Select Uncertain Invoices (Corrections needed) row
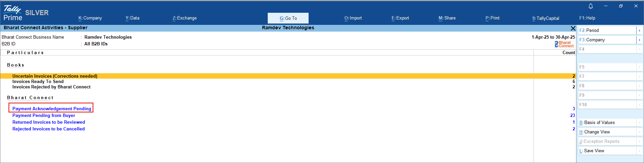 (55, 76)
